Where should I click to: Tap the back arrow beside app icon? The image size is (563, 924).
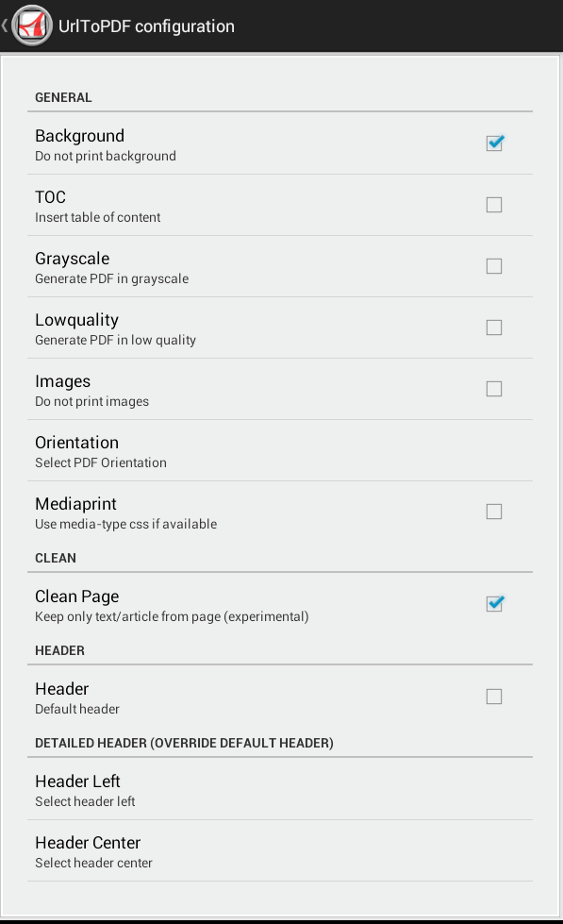pyautogui.click(x=5, y=25)
